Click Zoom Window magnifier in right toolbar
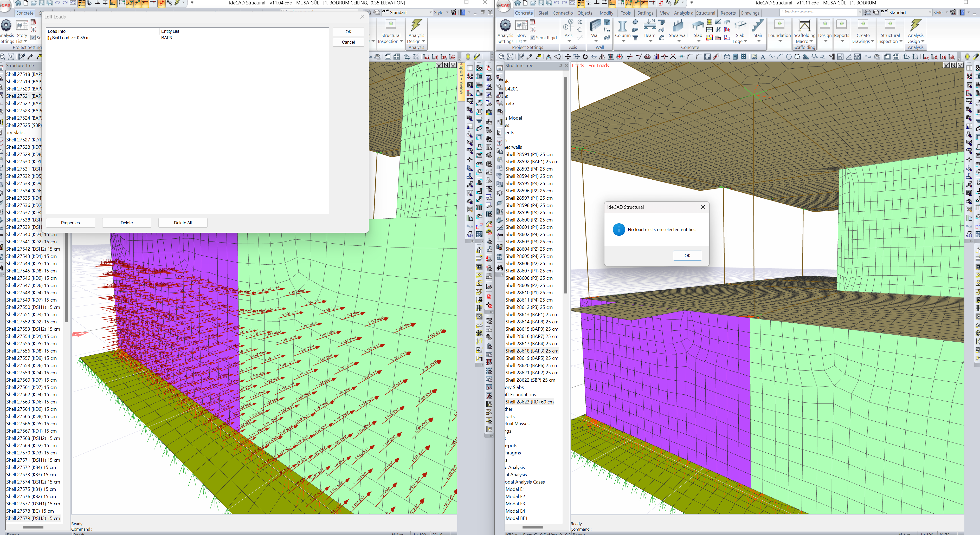 [501, 57]
